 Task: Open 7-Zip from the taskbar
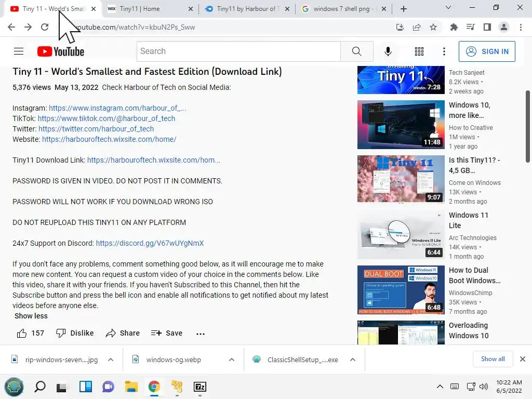(x=200, y=387)
